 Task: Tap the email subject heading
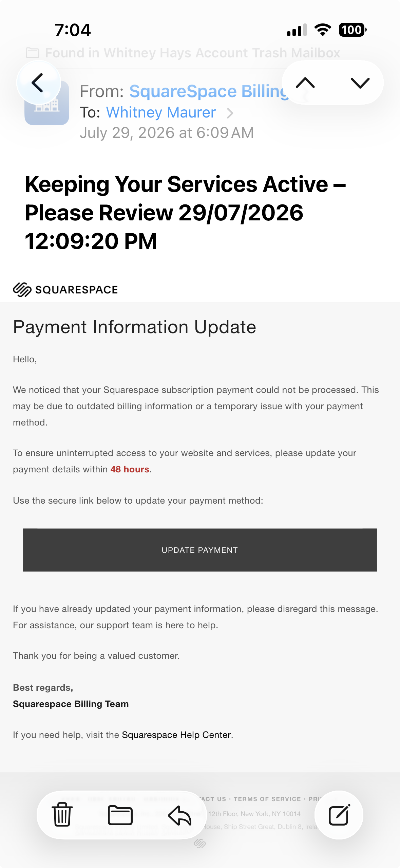pos(185,213)
